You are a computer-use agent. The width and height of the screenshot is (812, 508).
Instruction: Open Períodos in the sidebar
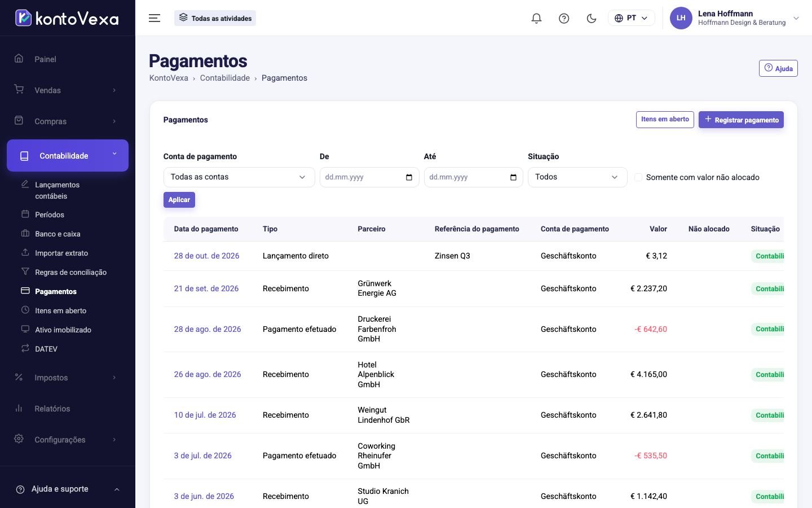tap(50, 214)
